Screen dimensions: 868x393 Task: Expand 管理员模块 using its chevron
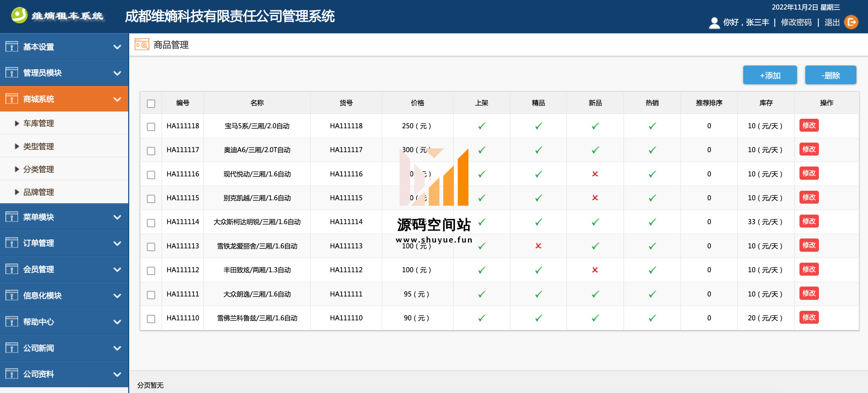click(117, 73)
